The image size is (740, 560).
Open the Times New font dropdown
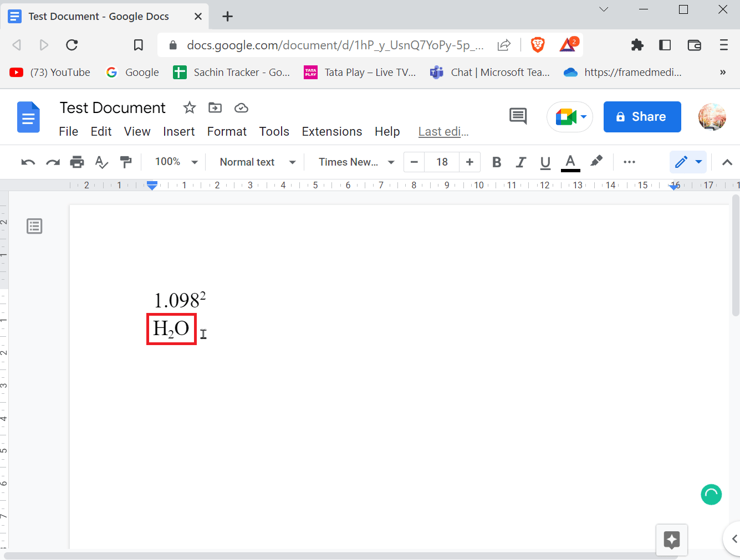[x=356, y=162]
